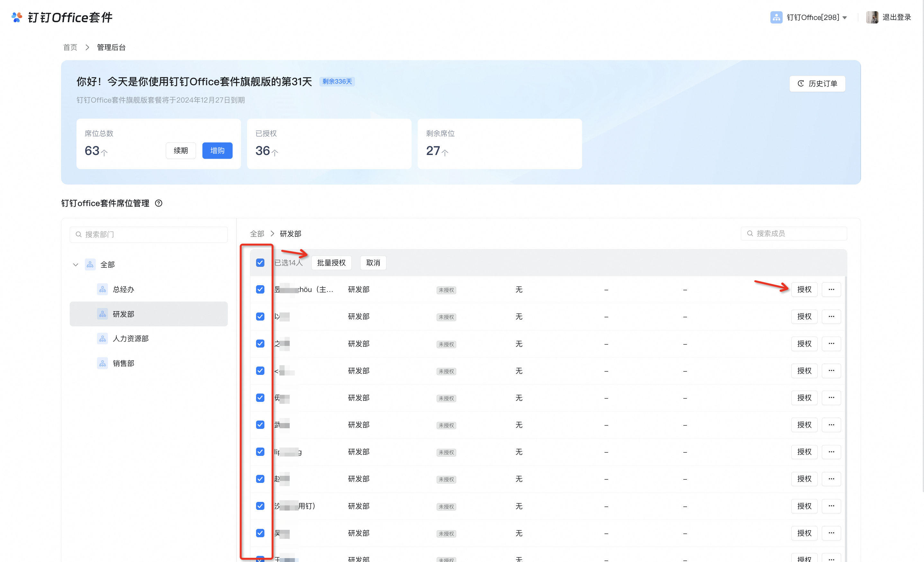
Task: Uncheck the select-all checkbox showing 已选14人
Action: coord(260,263)
